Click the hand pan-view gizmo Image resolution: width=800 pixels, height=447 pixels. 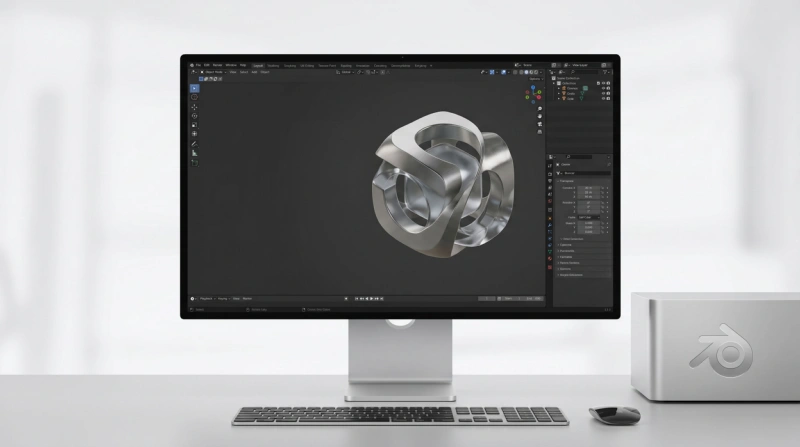point(540,116)
